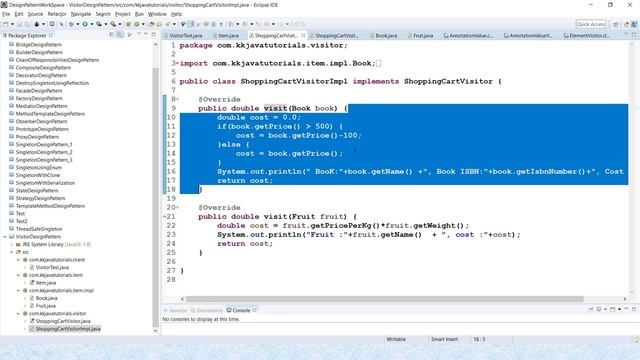The image size is (640, 360).
Task: Click the Open Perspective icon
Action: [616, 24]
